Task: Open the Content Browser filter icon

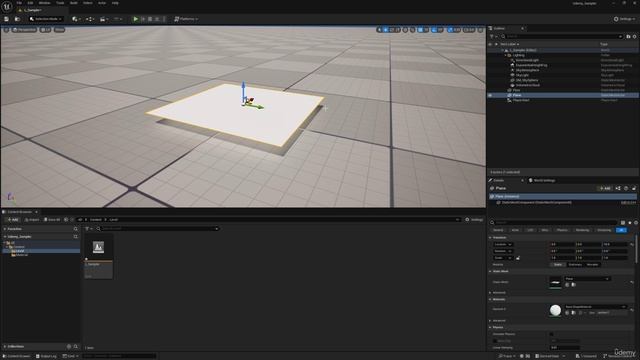Action: point(88,229)
